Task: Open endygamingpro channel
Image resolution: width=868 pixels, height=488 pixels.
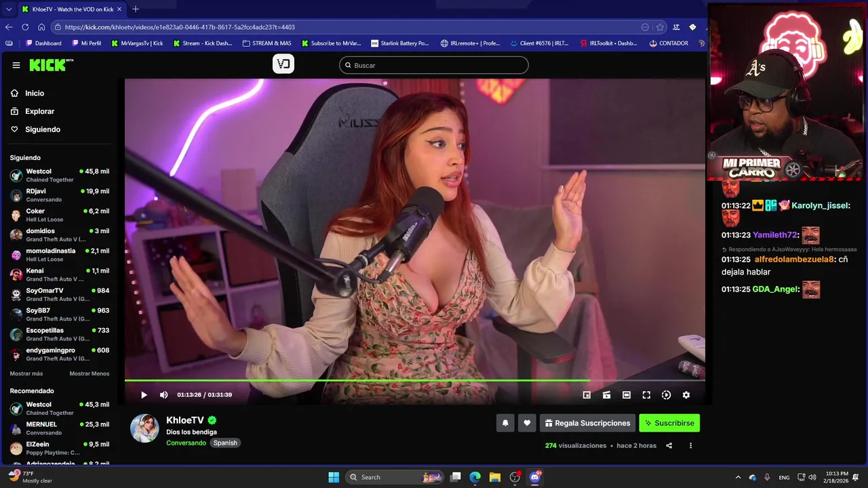Action: 60,354
